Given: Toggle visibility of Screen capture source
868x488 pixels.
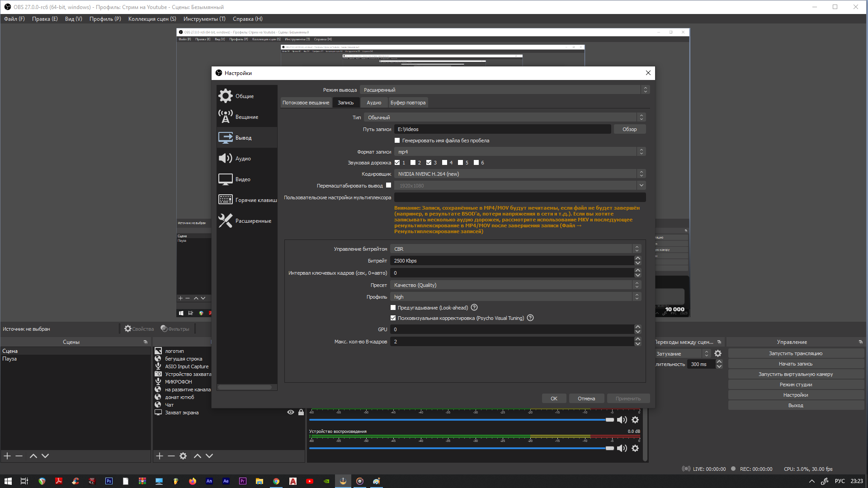Looking at the screenshot, I should point(291,413).
